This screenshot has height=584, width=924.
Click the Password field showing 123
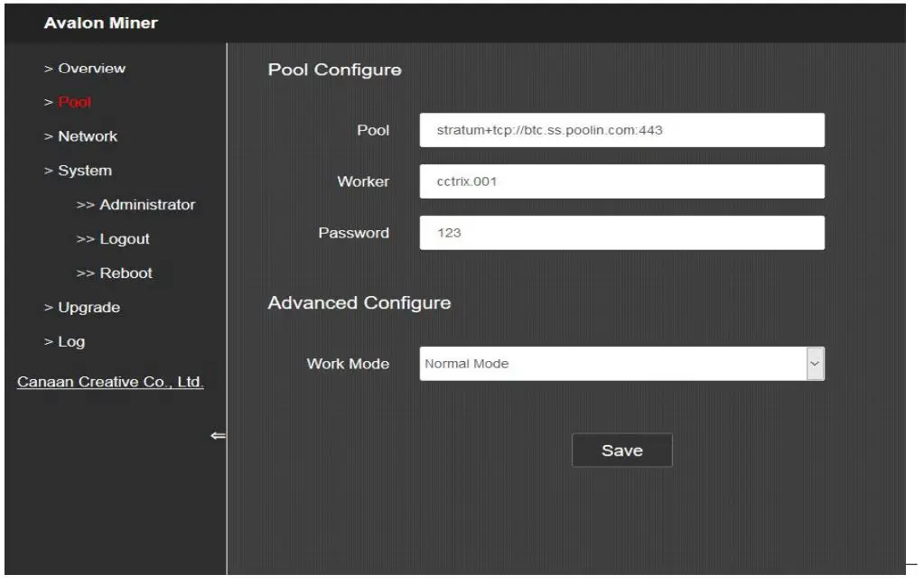coord(621,233)
